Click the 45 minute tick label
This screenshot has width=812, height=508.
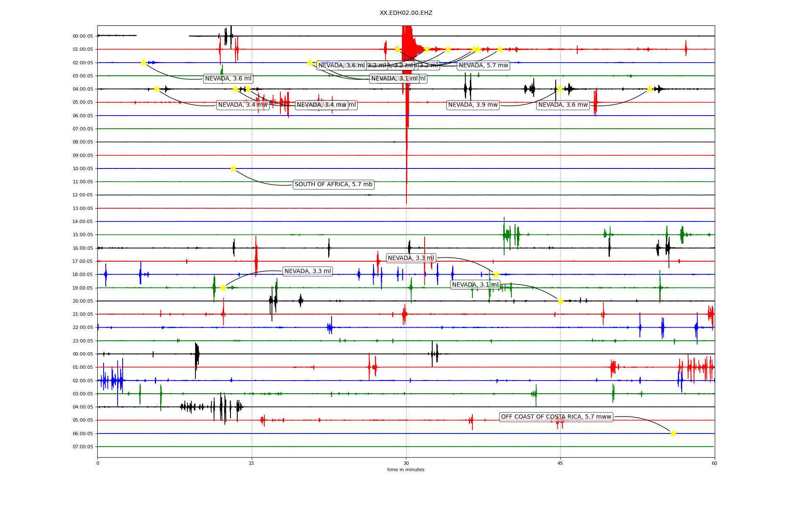click(560, 463)
